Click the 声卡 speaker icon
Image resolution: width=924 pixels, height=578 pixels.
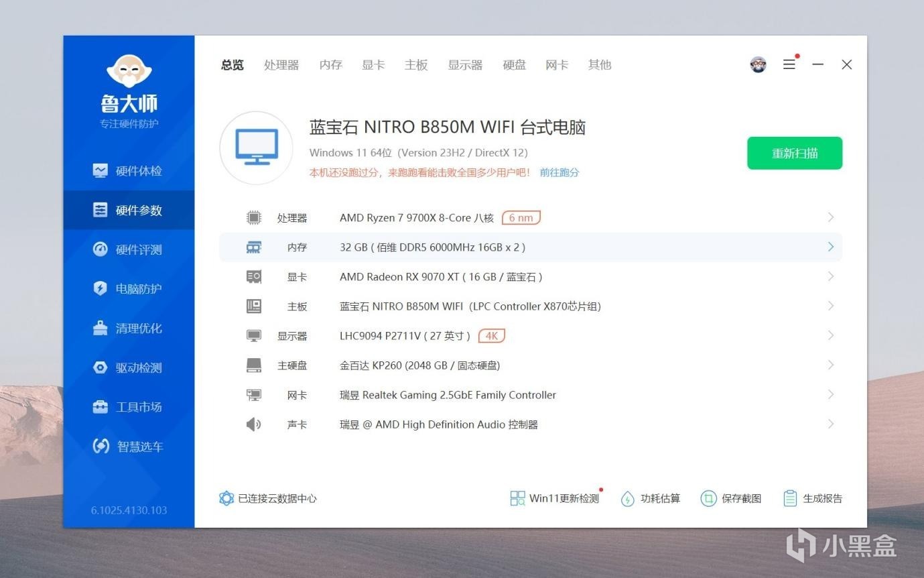coord(253,424)
